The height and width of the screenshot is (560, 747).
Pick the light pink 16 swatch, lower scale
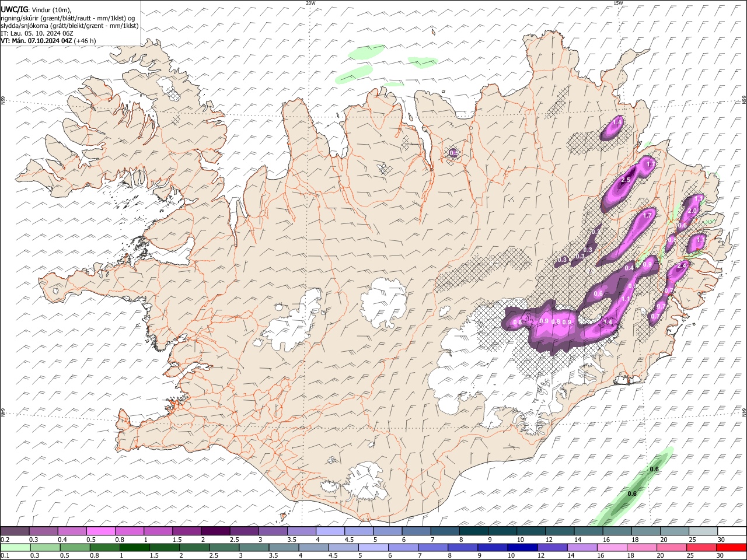point(612,547)
